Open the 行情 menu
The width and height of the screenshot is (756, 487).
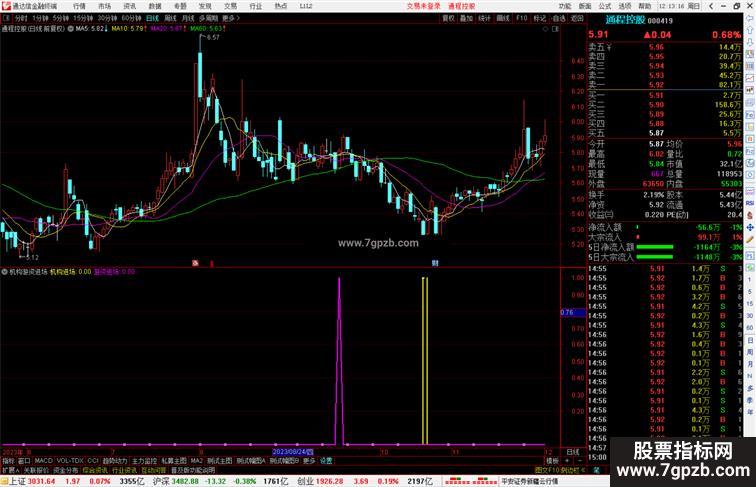(79, 6)
